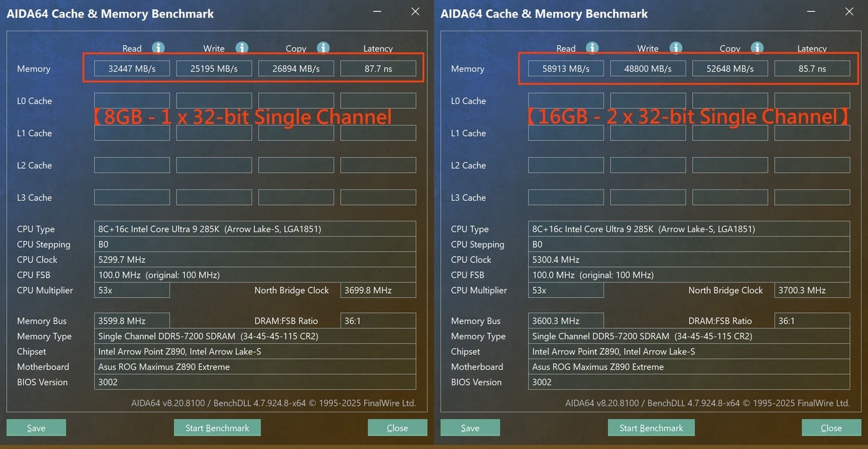Click the Write info icon in right window
The width and height of the screenshot is (868, 449).
(x=676, y=48)
